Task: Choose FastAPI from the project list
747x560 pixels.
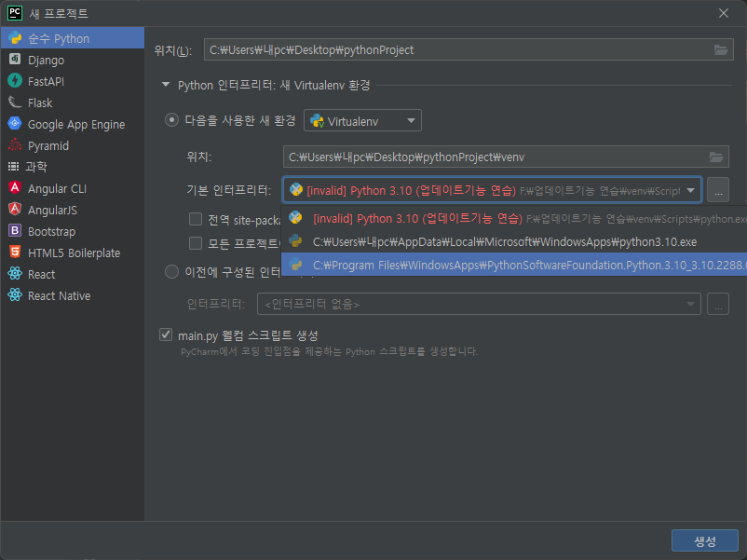Action: pyautogui.click(x=73, y=81)
